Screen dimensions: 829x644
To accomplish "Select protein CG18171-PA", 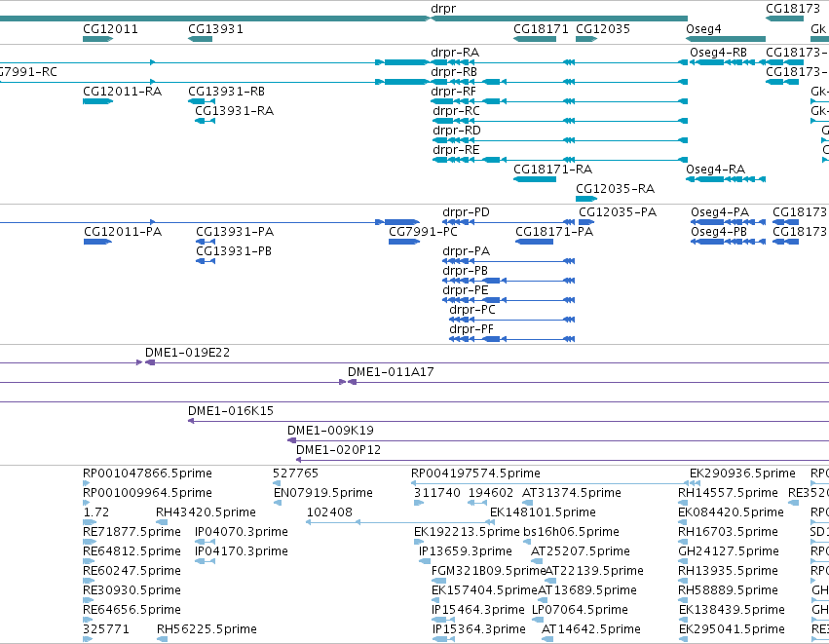I will [554, 232].
